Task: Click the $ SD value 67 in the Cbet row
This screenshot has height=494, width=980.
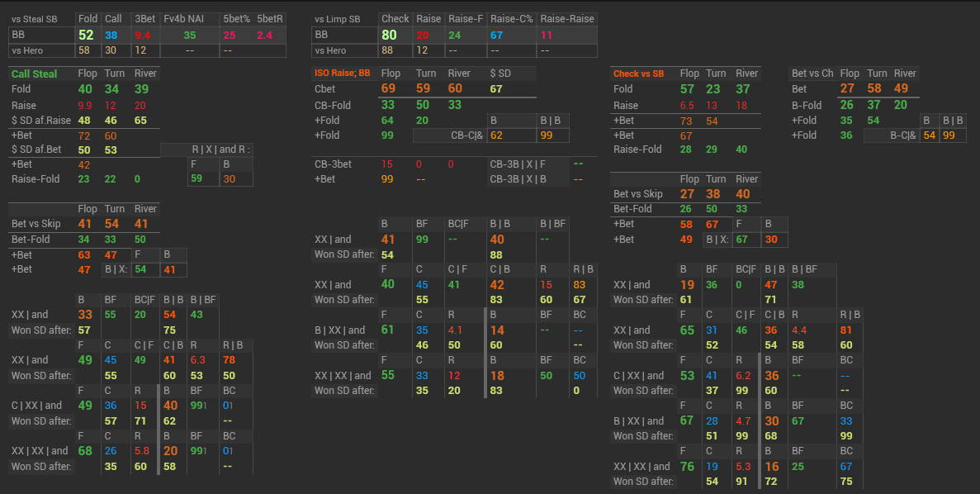Action: tap(496, 89)
